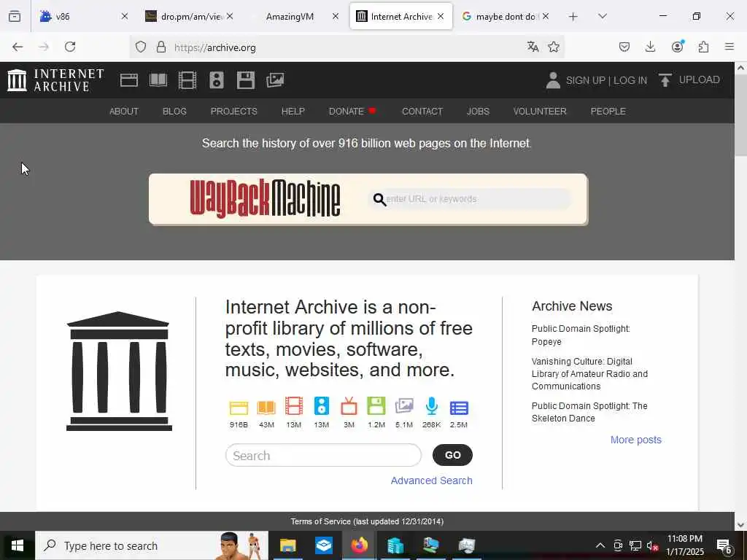This screenshot has height=560, width=747.
Task: Click the site lock padlock icon
Action: [161, 47]
